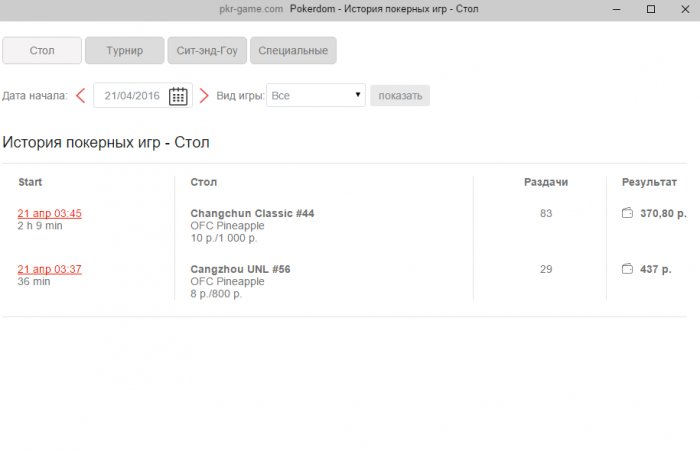700x451 pixels.
Task: Switch to the Стол tab
Action: pos(42,50)
